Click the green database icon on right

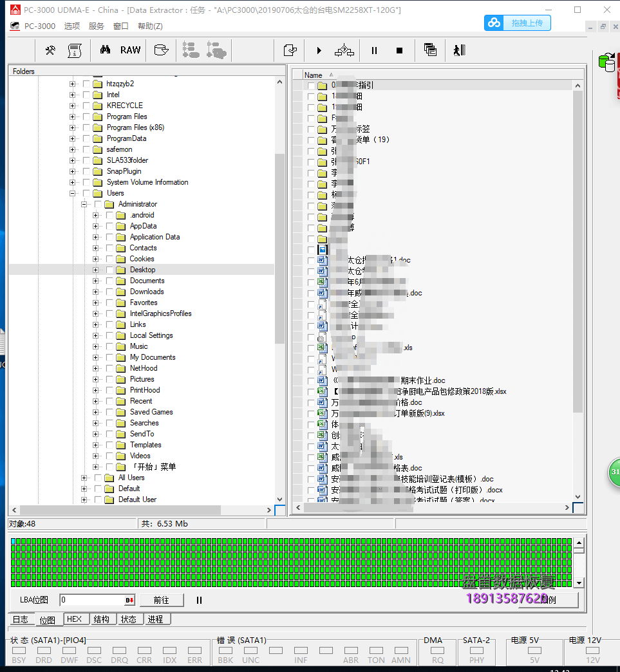607,62
